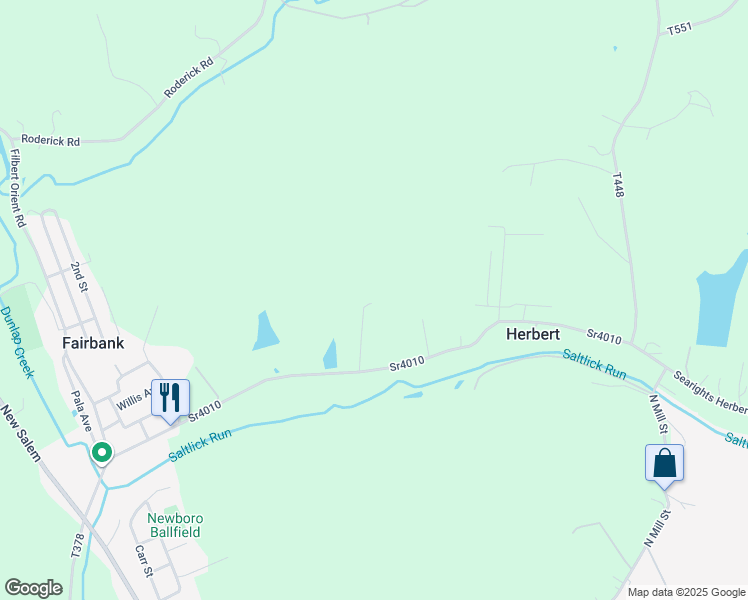Viewport: 748px width, 600px height.
Task: Click the Dunlap Creek label
Action: 18,342
